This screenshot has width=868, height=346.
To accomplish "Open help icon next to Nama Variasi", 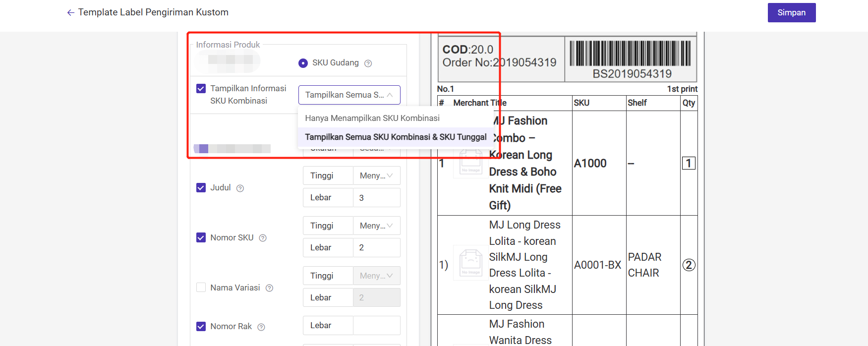I will coord(269,288).
